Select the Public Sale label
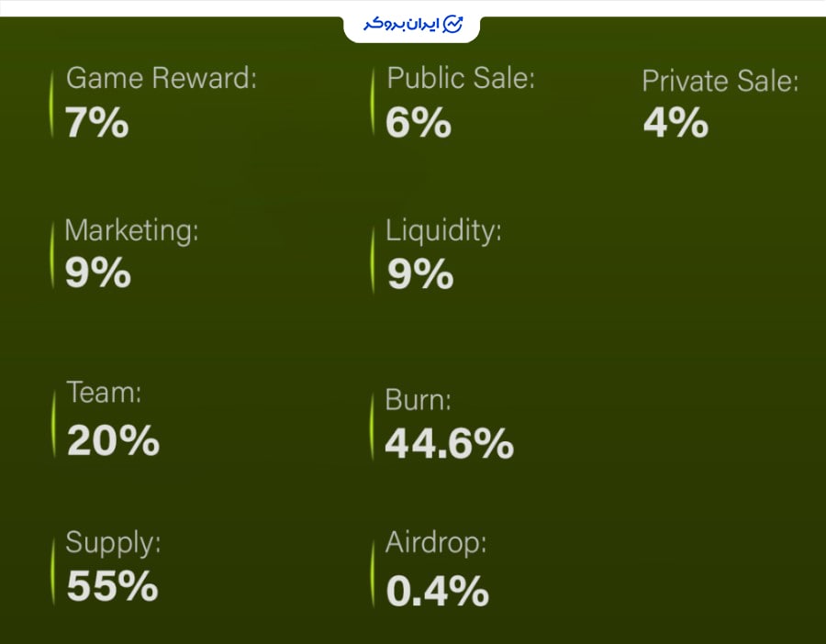Screen dimensions: 826x644 point(461,78)
